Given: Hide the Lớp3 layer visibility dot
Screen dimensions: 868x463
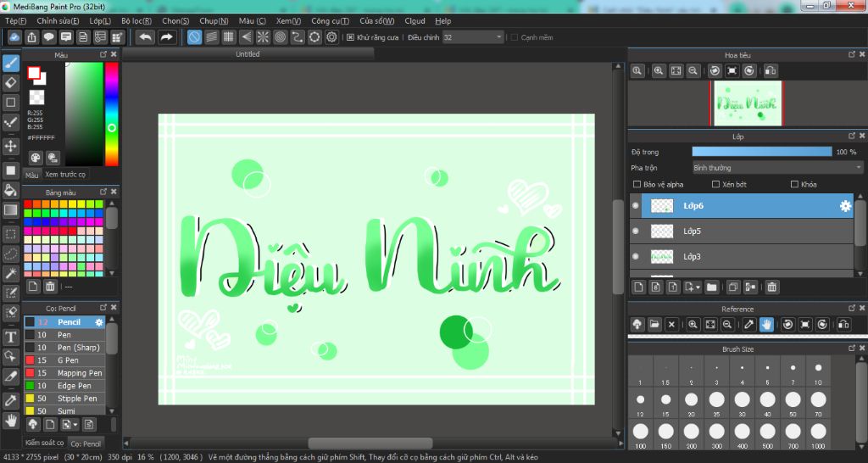Looking at the screenshot, I should (636, 256).
